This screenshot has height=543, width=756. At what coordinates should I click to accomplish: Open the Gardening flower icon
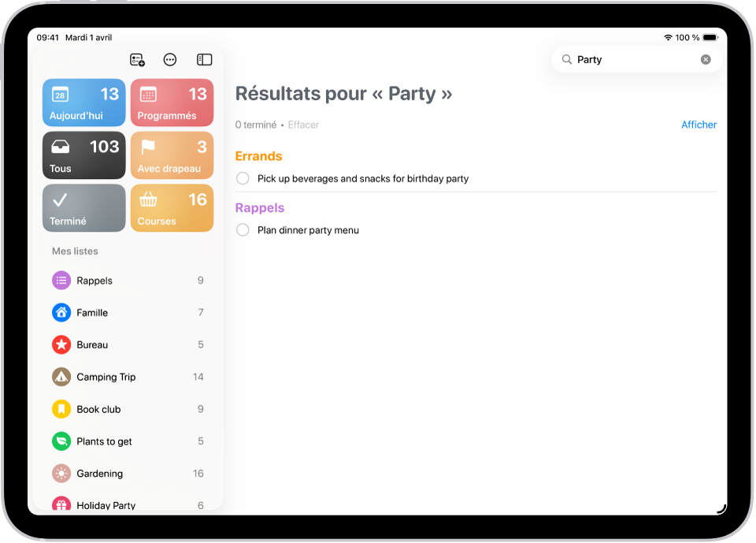(x=61, y=473)
